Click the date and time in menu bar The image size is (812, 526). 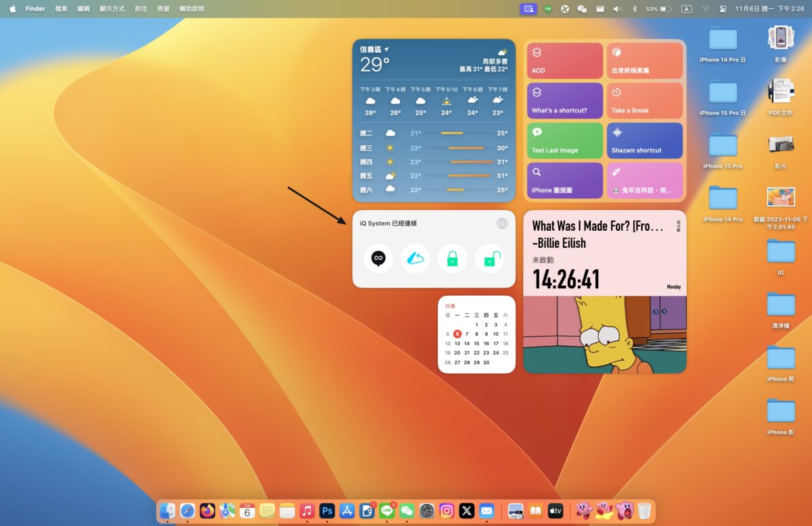(x=770, y=9)
